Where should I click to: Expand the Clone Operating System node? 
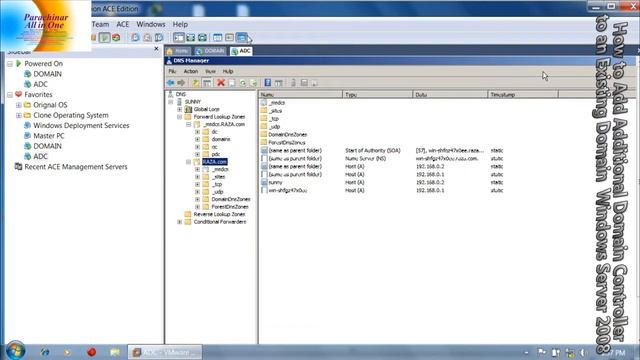click(x=19, y=115)
